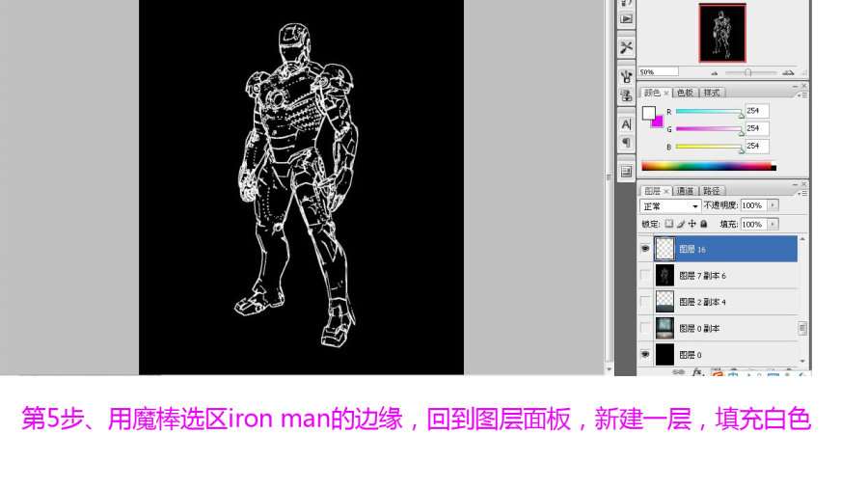Select layer name 图层 16
Viewport: 868px width, 488px height.
tap(692, 250)
